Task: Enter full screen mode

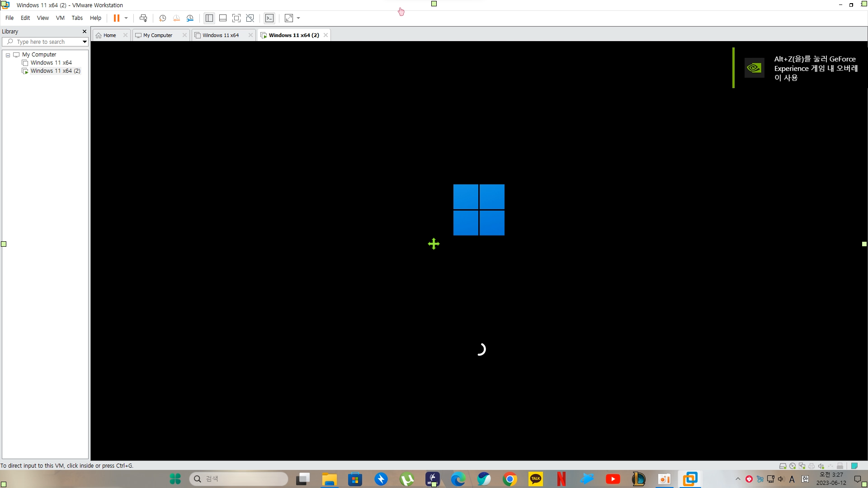Action: click(x=236, y=18)
